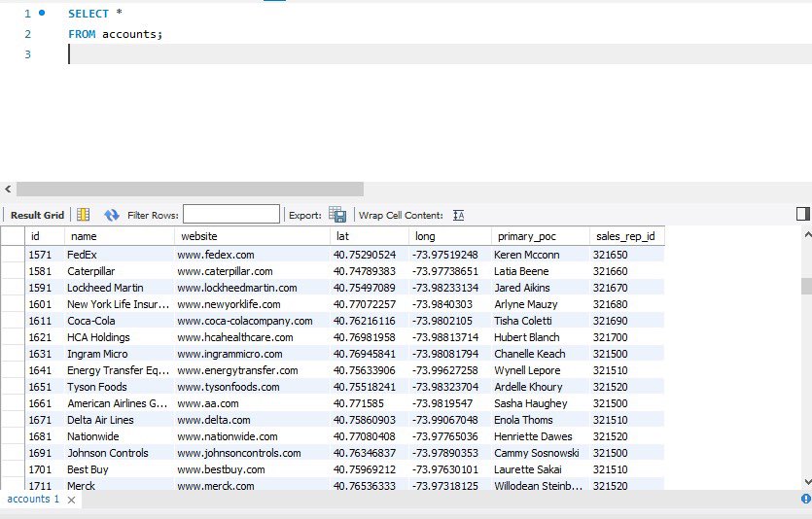Select primary_poc cell Laurette Sakai
The image size is (812, 519).
[x=541, y=469]
